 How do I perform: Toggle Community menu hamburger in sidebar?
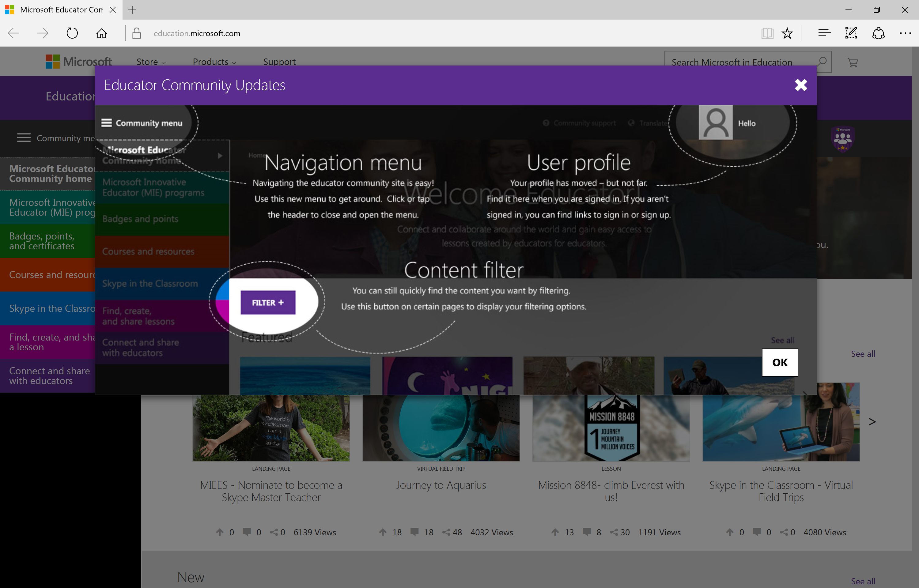pyautogui.click(x=24, y=138)
